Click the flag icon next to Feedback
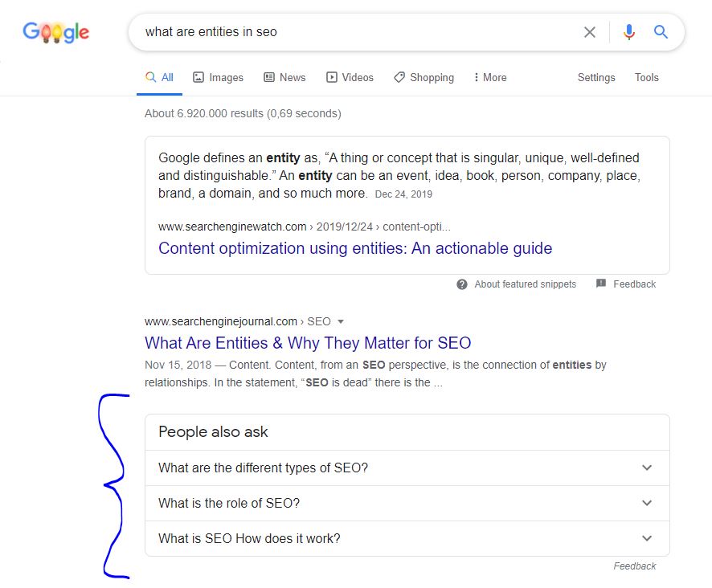 pyautogui.click(x=601, y=284)
